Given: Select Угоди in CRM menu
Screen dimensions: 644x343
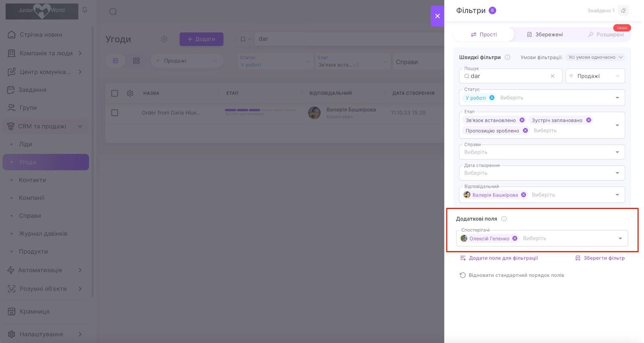Looking at the screenshot, I should click(x=46, y=162).
